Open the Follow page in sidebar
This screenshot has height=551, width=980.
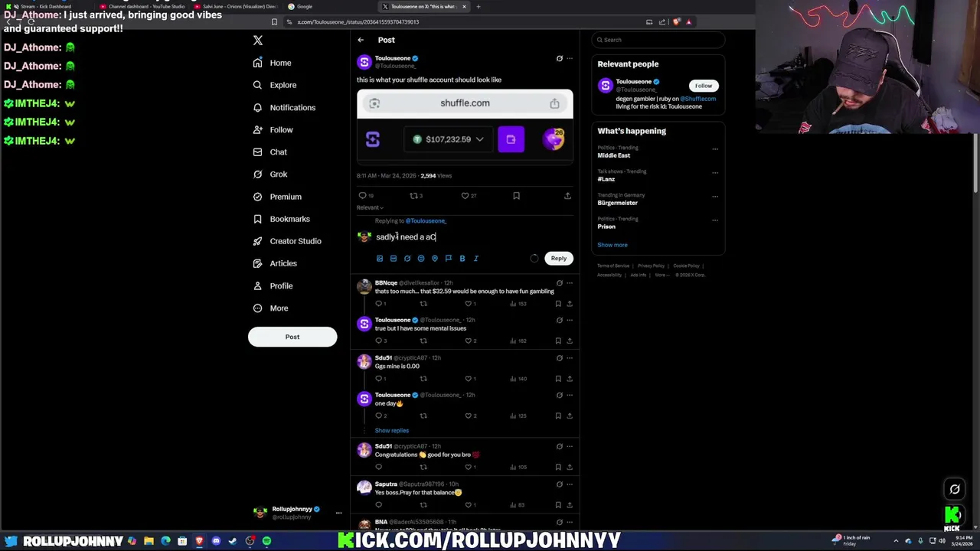(273, 129)
